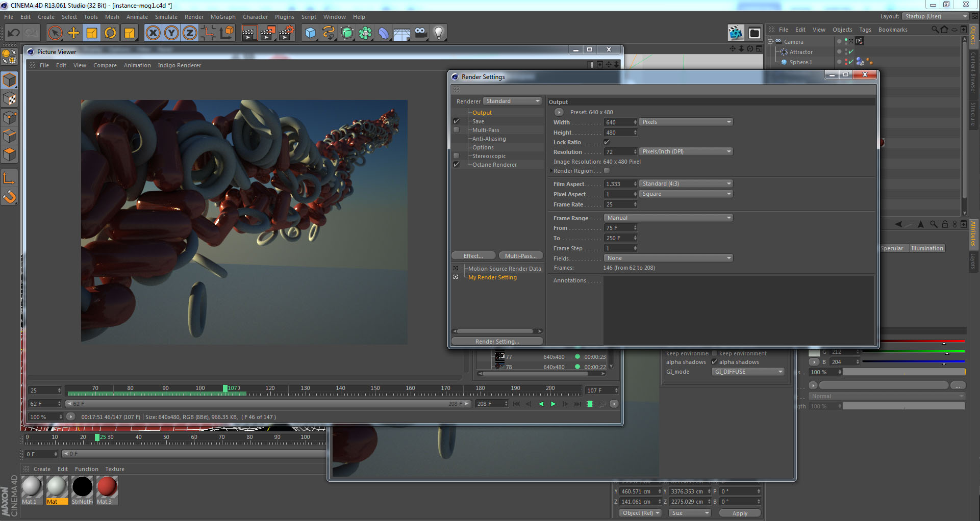Expand the Film Aspect Standard (4:3) dropdown
This screenshot has width=980, height=521.
coord(686,184)
